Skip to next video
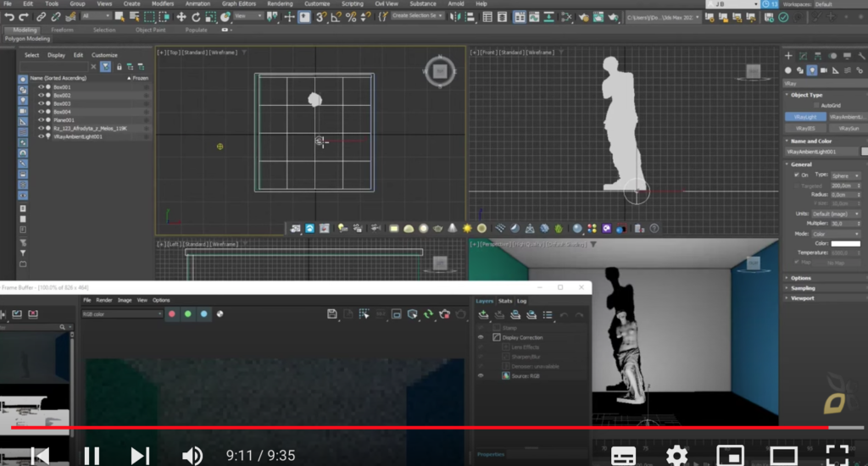Viewport: 868px width, 466px height. pos(140,456)
